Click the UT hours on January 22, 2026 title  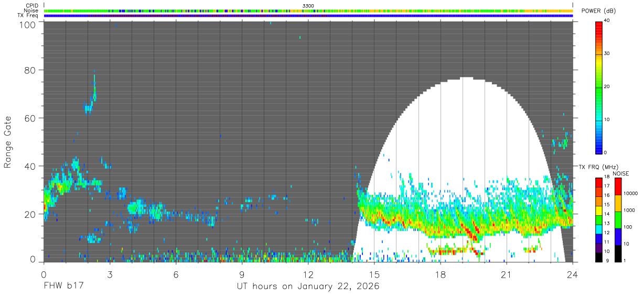click(x=308, y=287)
